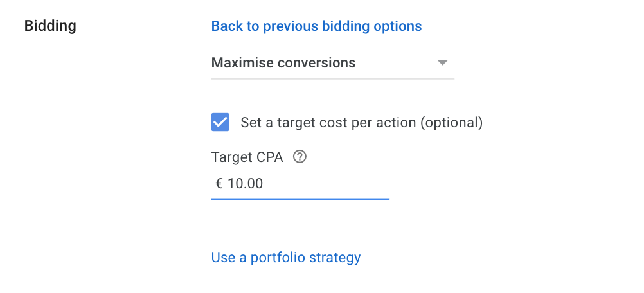Click the 10.00 value in Target CPA
Image resolution: width=644 pixels, height=293 pixels.
(x=246, y=183)
